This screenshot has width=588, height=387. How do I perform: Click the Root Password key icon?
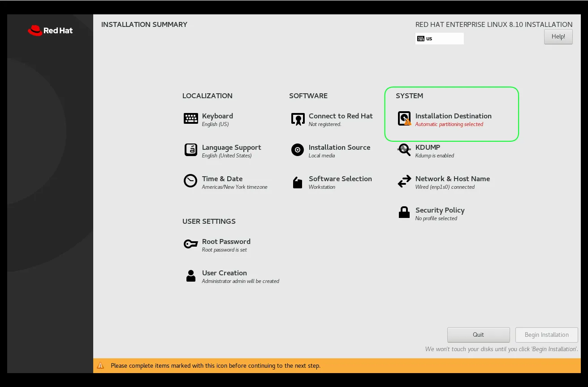tap(190, 244)
